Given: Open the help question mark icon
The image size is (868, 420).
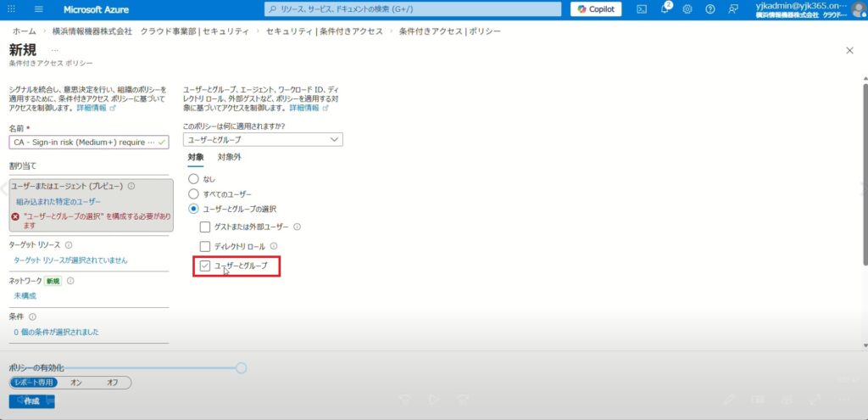Looking at the screenshot, I should tap(709, 9).
